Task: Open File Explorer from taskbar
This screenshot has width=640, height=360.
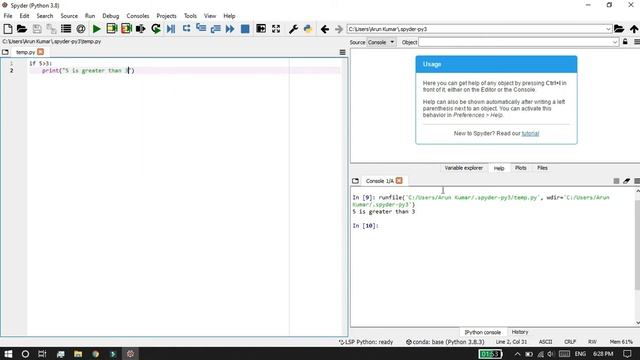Action: [x=78, y=354]
